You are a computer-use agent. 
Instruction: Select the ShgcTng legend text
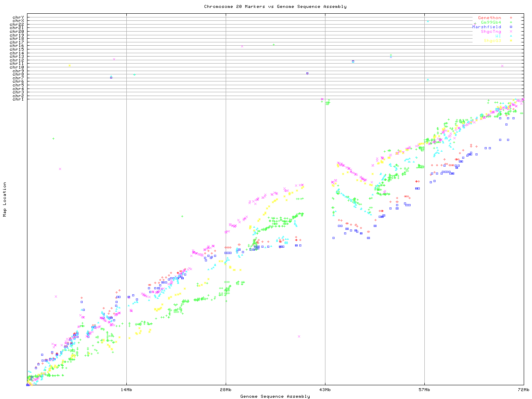click(491, 32)
